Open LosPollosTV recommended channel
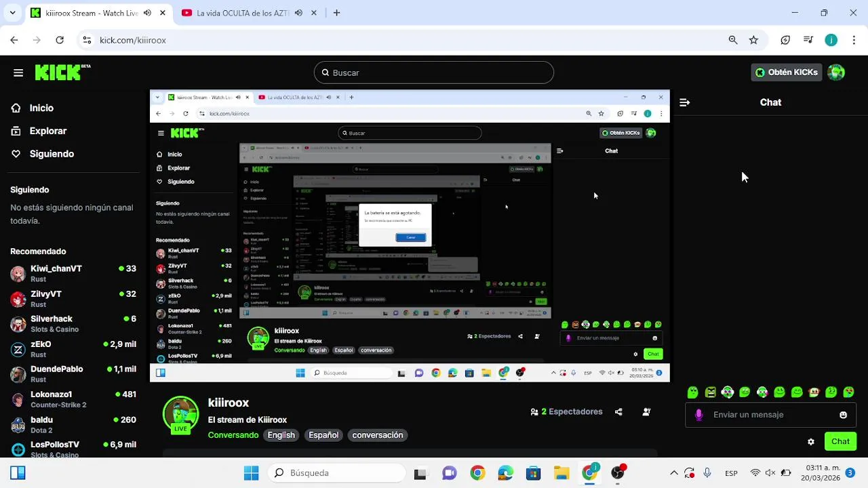The width and height of the screenshot is (868, 488). pyautogui.click(x=73, y=448)
